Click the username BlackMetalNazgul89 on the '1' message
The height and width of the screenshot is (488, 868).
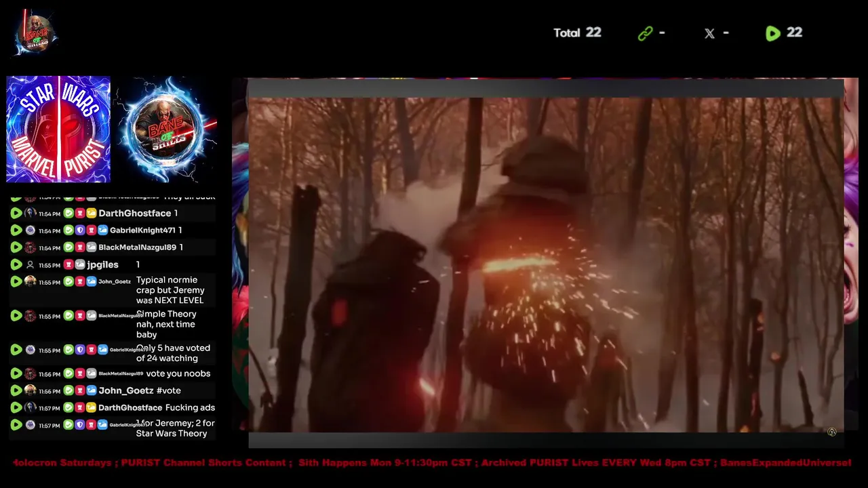137,247
